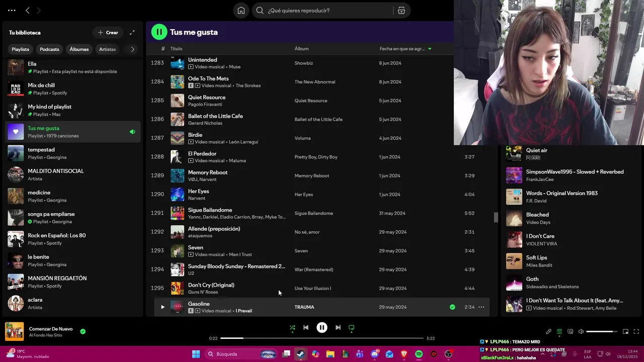
Task: Open MALDITO ANTISOCIAL artist
Action: pos(73,174)
